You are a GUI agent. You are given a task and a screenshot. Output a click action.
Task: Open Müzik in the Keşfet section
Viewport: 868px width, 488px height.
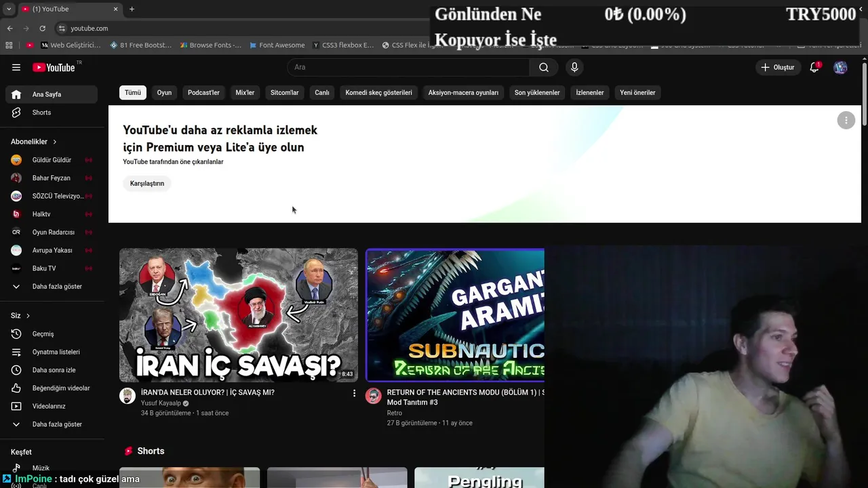click(52, 468)
